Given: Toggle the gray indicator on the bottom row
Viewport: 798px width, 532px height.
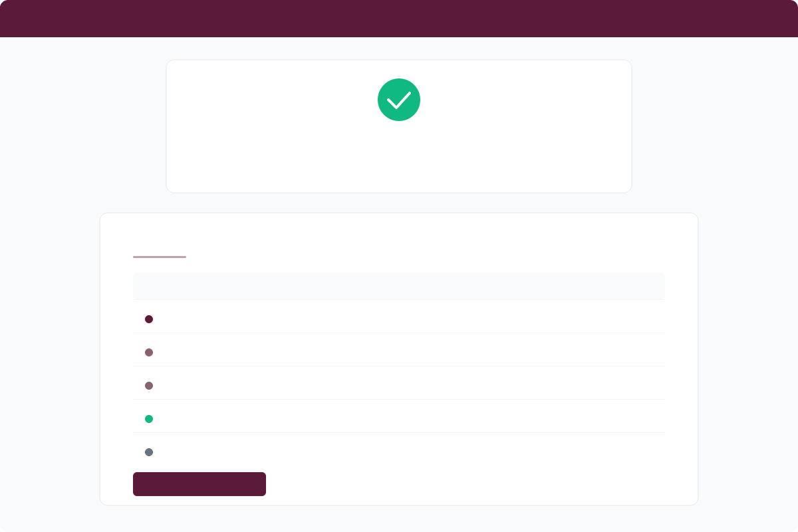Looking at the screenshot, I should (149, 452).
